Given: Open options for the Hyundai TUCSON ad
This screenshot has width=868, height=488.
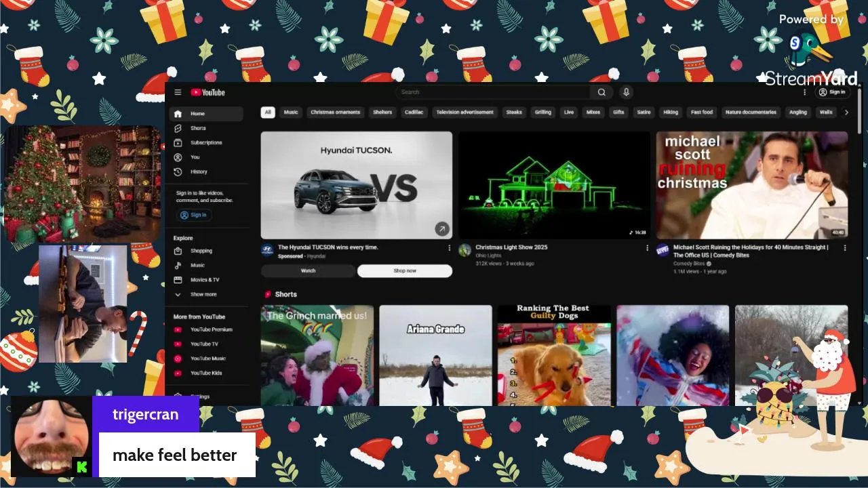Looking at the screenshot, I should pos(449,248).
